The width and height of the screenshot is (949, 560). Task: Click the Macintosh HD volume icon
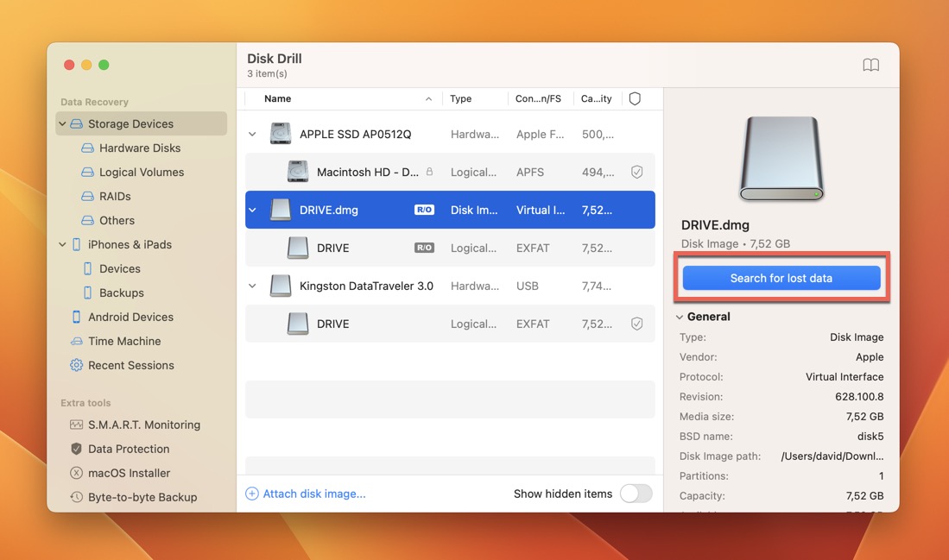[x=298, y=172]
